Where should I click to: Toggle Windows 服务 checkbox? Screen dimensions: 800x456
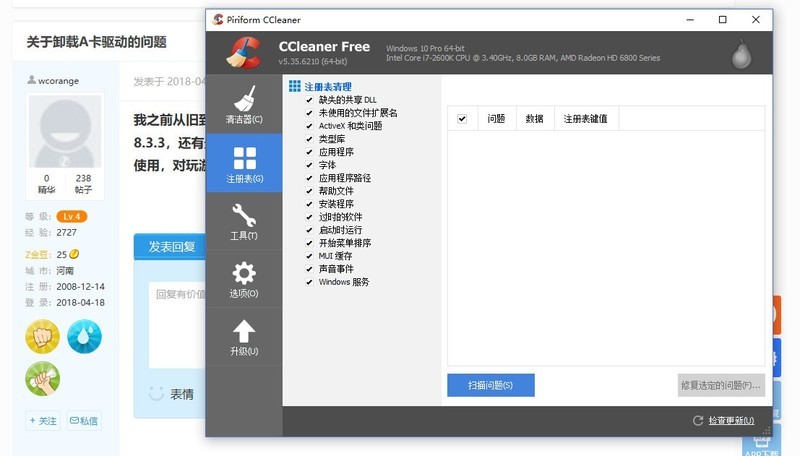click(309, 282)
